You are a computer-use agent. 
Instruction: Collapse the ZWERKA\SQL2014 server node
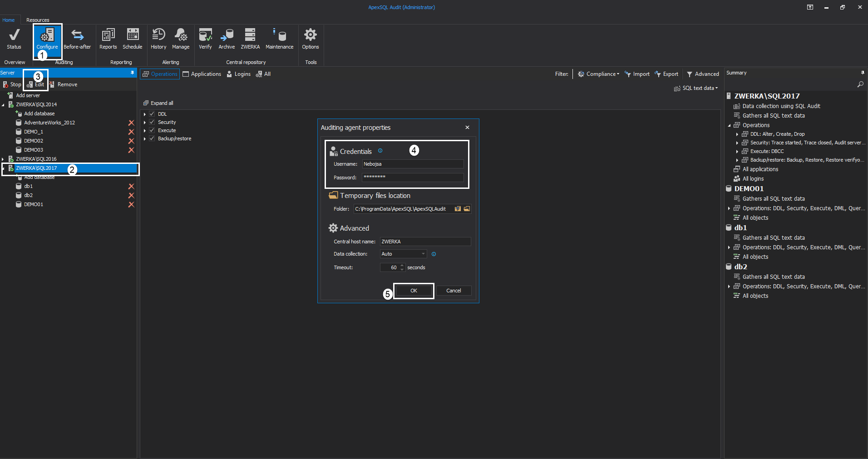pos(3,105)
